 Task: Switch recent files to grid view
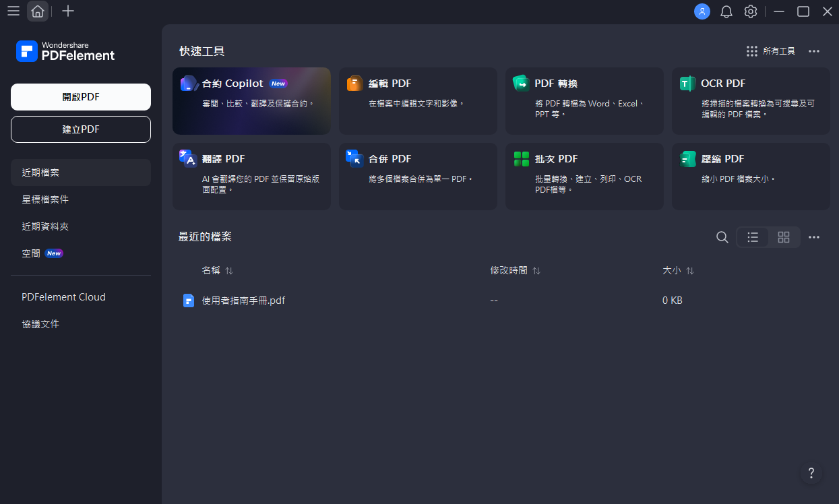click(784, 237)
